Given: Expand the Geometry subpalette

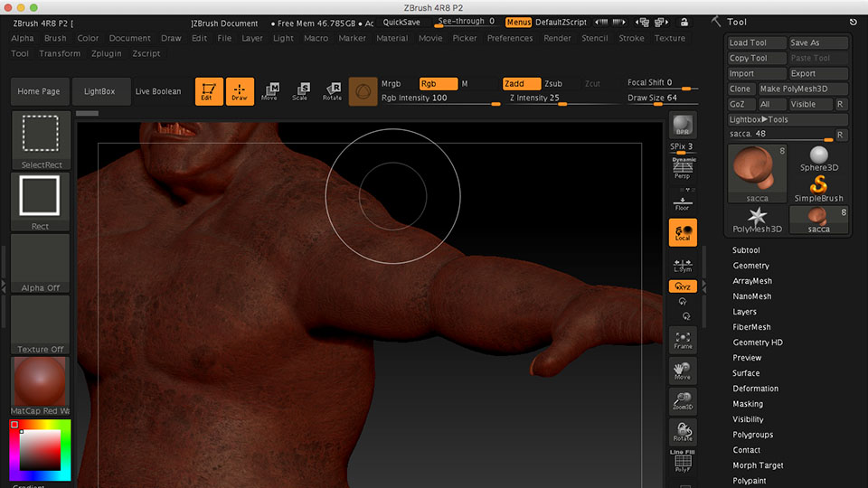Looking at the screenshot, I should pos(750,266).
